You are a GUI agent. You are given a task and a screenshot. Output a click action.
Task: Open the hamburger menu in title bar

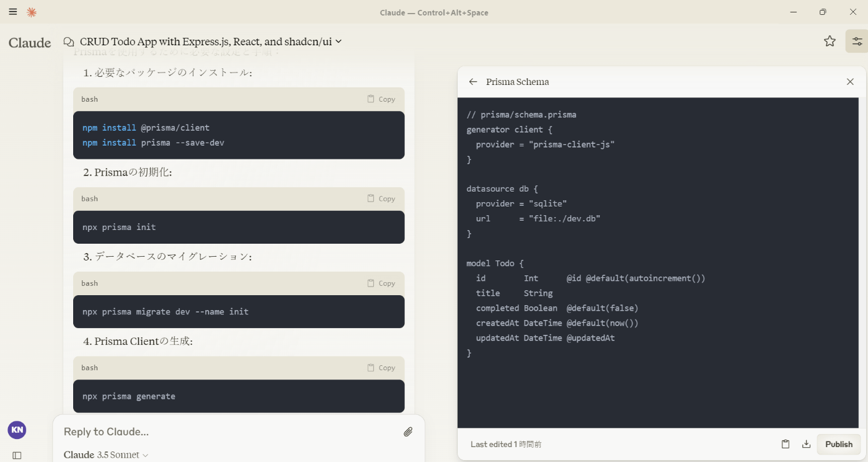13,12
